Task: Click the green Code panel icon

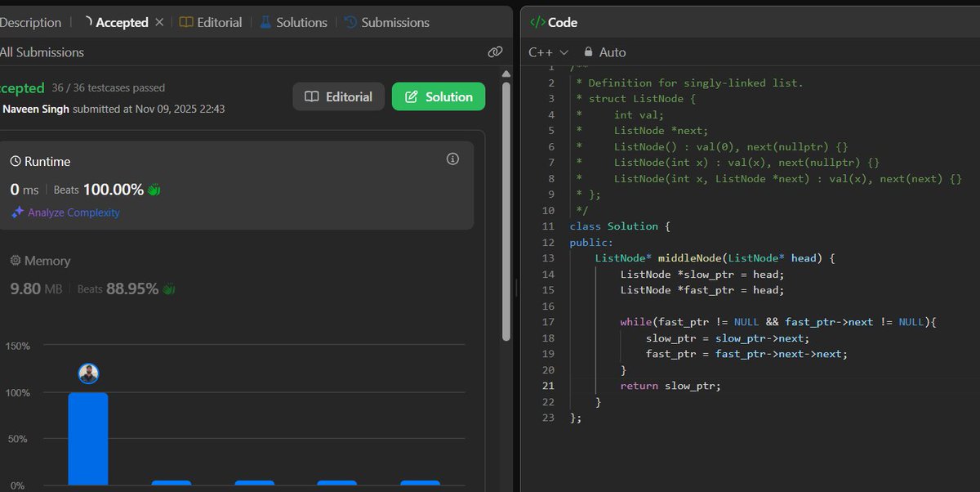Action: pos(539,22)
